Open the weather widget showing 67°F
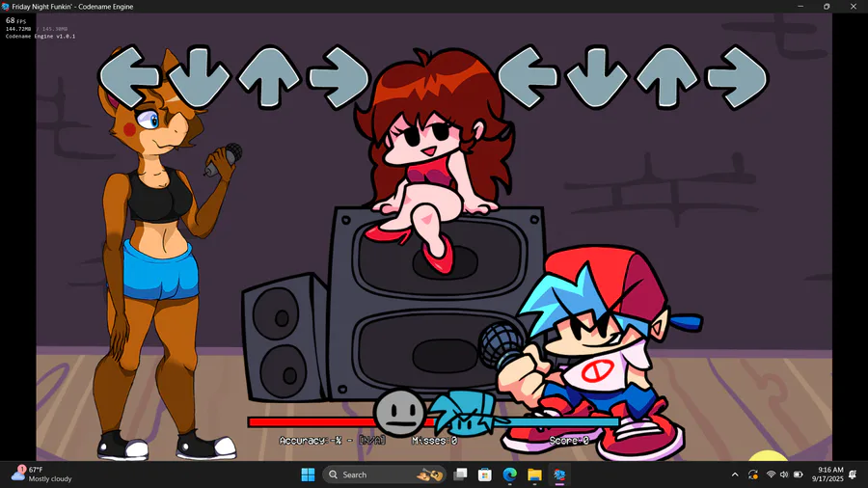This screenshot has height=488, width=868. tap(42, 474)
